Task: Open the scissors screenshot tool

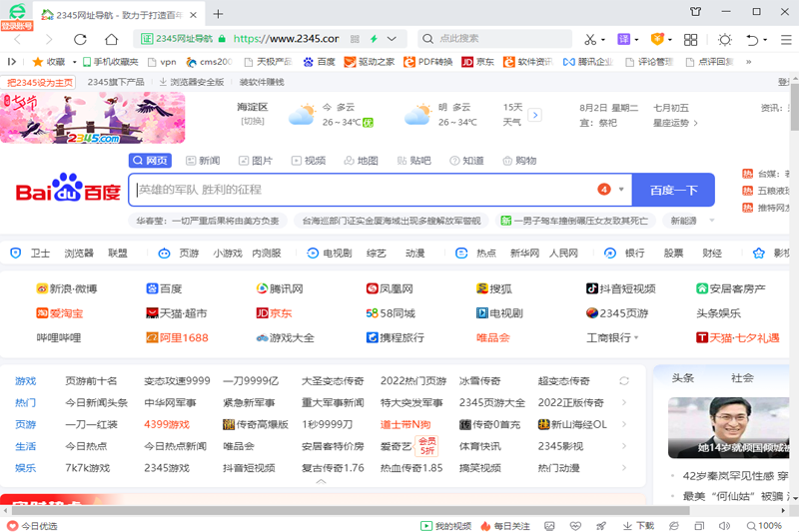Action: [x=590, y=39]
